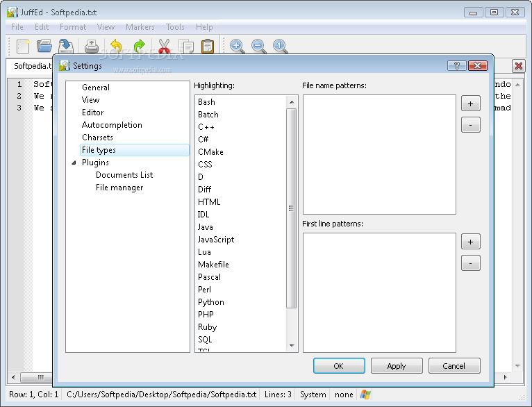Click OK button in Settings
Screen dimensions: 532x407
[x=339, y=366]
